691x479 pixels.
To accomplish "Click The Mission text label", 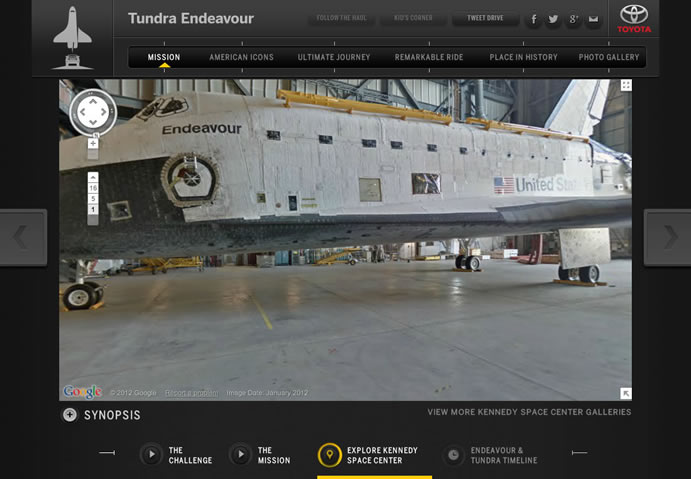I will [x=274, y=455].
